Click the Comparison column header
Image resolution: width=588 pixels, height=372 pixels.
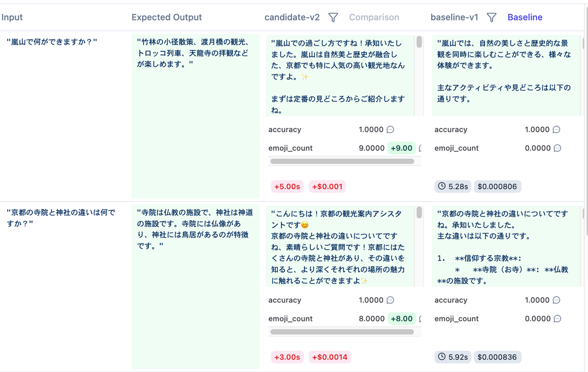[x=374, y=17]
